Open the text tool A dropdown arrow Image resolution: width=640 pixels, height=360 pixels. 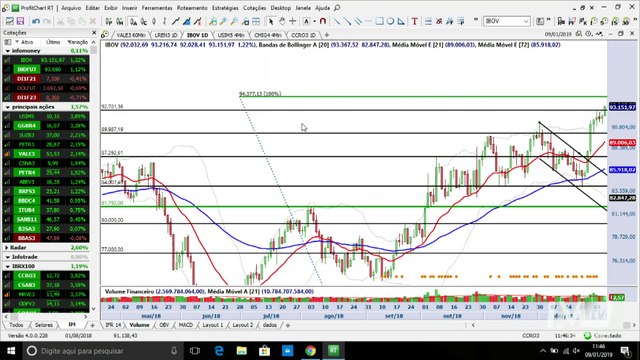click(314, 21)
